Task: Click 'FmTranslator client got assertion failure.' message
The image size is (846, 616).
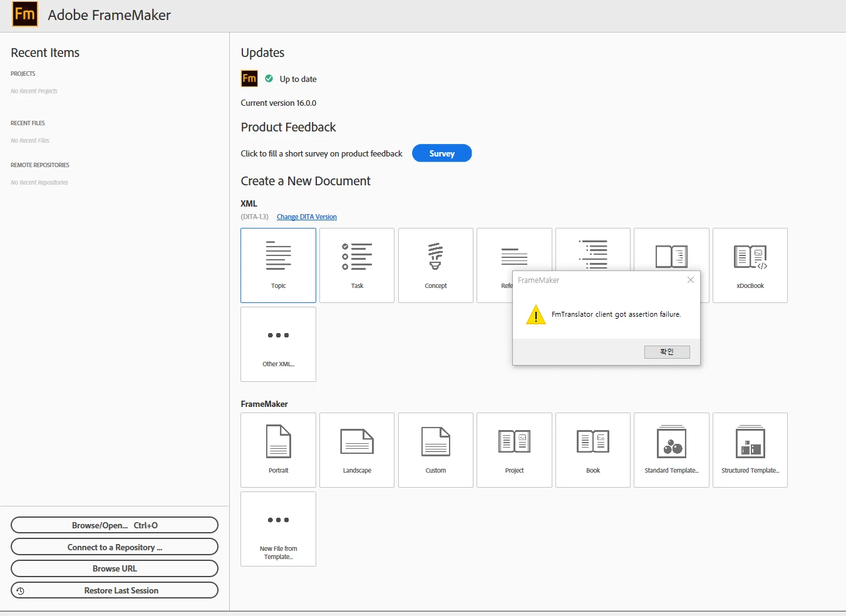Action: click(616, 314)
